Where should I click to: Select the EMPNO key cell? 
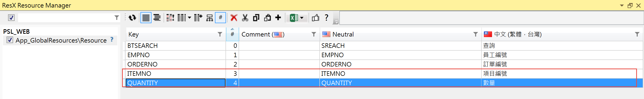tap(176, 55)
